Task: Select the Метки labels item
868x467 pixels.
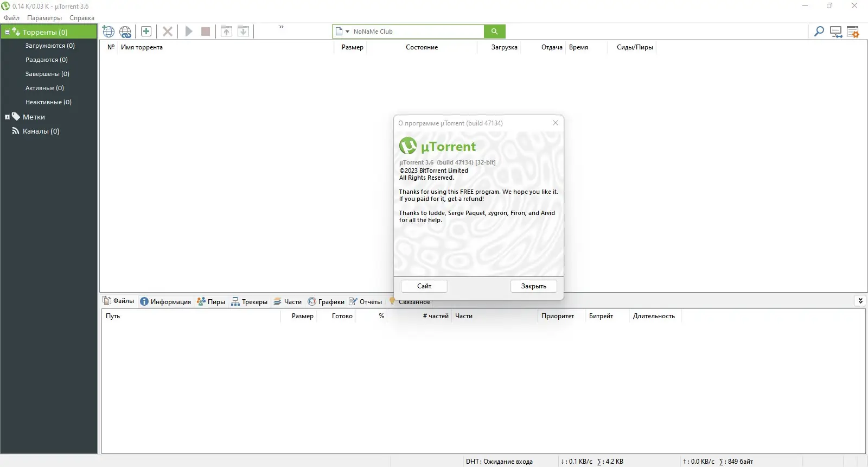Action: click(34, 117)
